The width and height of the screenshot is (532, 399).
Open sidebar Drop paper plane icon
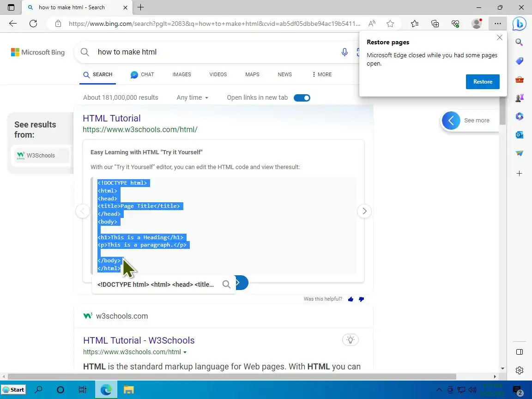520,153
